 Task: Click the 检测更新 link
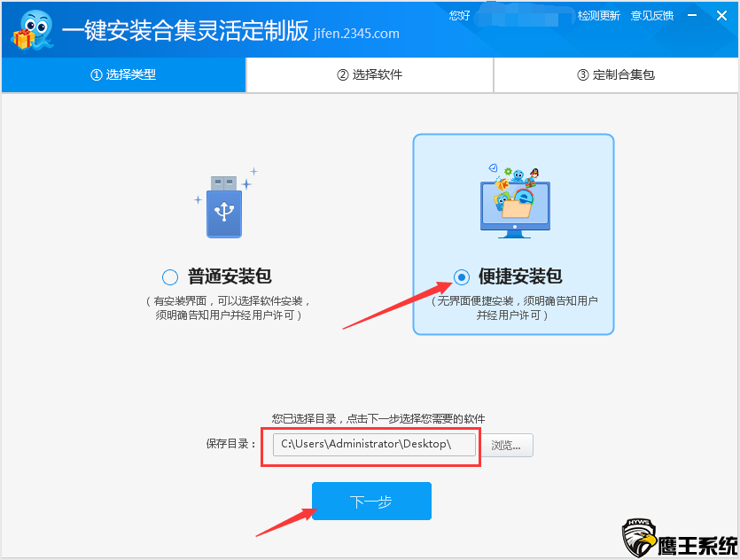click(598, 16)
